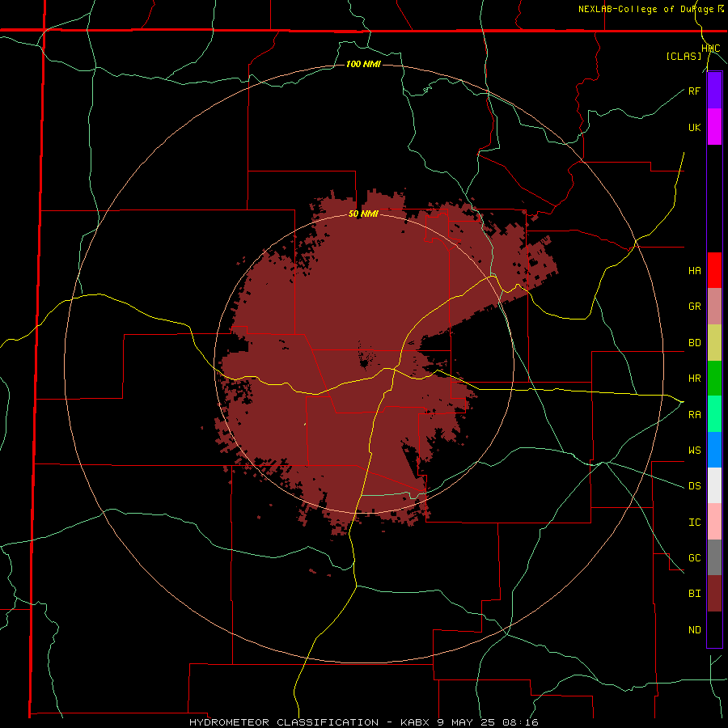Click the 08:16 timestamp
728x728 pixels.
coord(520,722)
